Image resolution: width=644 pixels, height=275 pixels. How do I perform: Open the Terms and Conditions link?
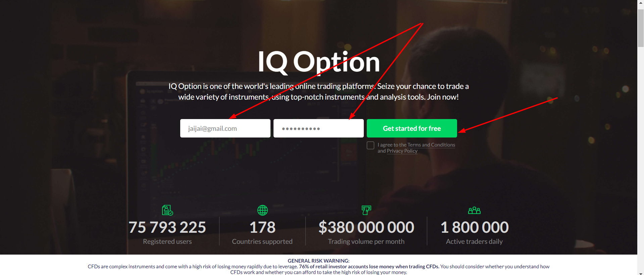(x=431, y=145)
